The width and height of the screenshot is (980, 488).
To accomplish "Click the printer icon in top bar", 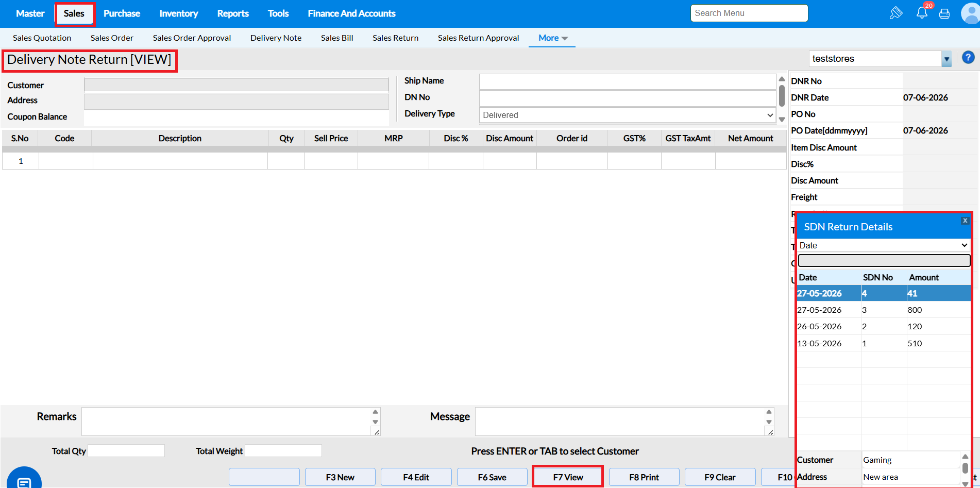I will [944, 13].
